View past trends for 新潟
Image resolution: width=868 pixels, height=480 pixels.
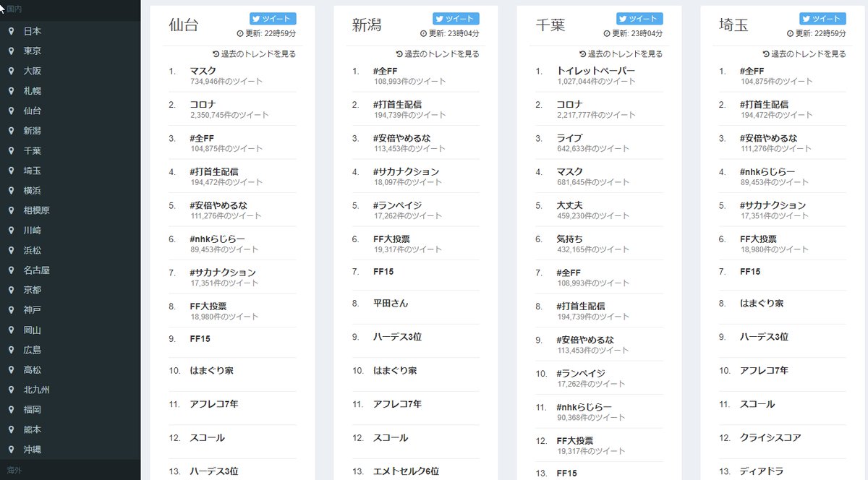(438, 53)
